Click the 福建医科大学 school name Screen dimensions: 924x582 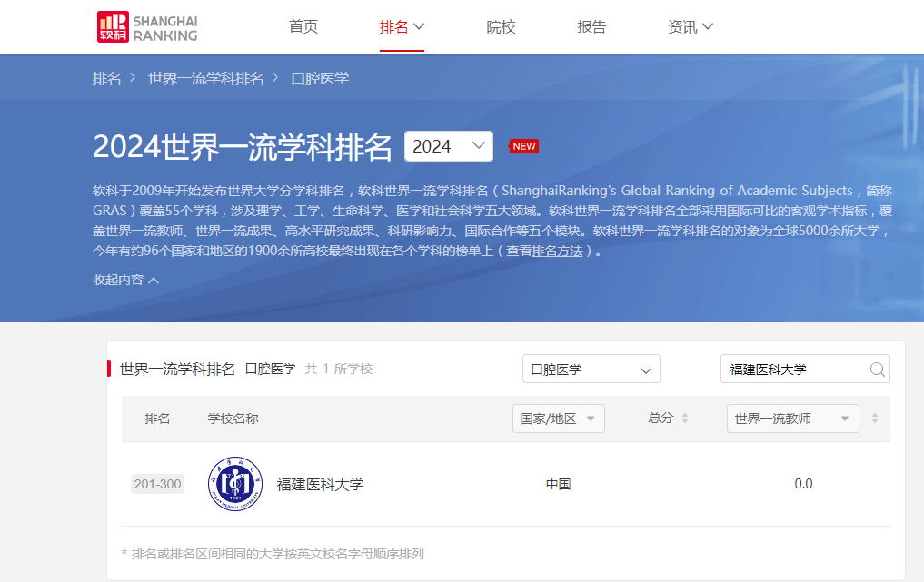[320, 484]
